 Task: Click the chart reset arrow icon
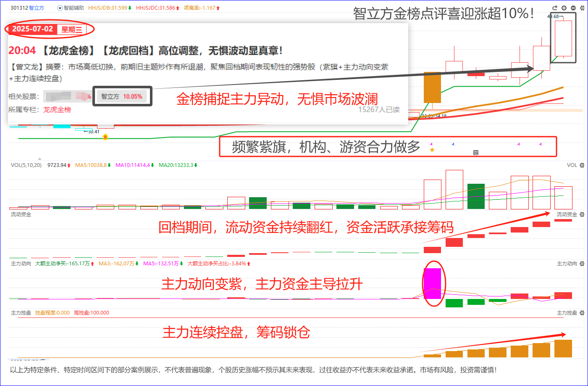tap(554, 8)
